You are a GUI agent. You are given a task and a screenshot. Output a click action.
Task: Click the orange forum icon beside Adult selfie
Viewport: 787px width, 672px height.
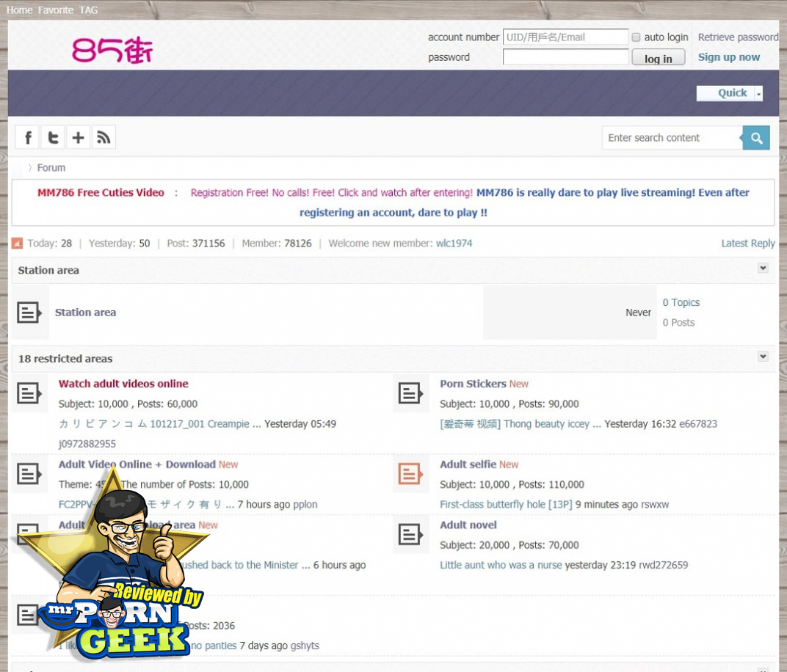(x=410, y=474)
